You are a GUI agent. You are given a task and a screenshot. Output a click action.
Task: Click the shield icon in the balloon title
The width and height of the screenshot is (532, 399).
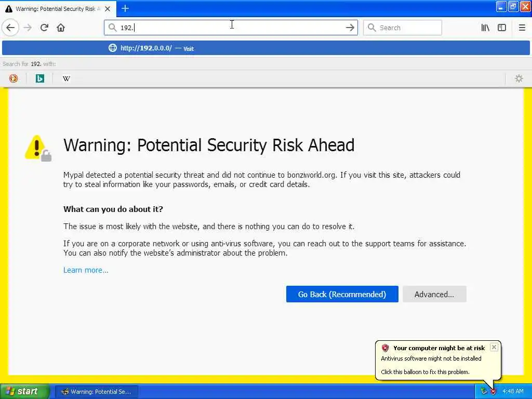(x=385, y=348)
